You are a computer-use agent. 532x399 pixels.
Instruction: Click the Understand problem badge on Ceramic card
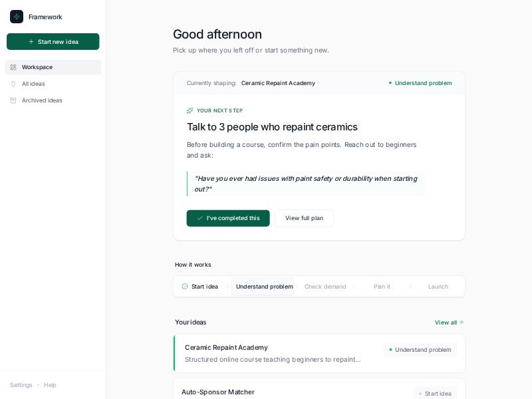(x=420, y=350)
